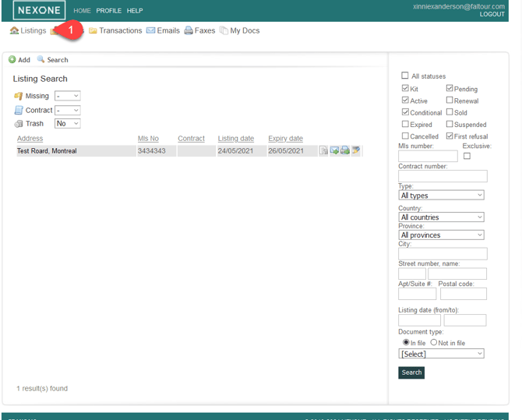This screenshot has width=522, height=420.
Task: Click the Street name input field
Action: [457, 274]
